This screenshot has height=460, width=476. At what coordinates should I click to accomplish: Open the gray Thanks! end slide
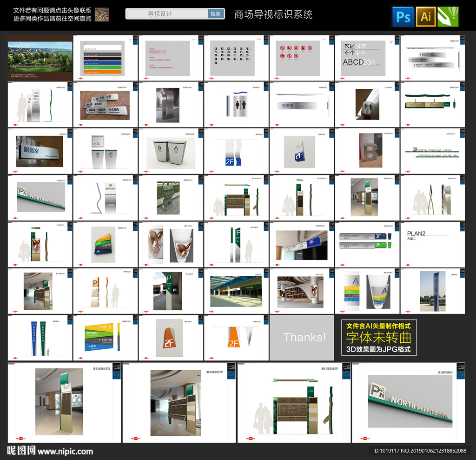click(302, 338)
